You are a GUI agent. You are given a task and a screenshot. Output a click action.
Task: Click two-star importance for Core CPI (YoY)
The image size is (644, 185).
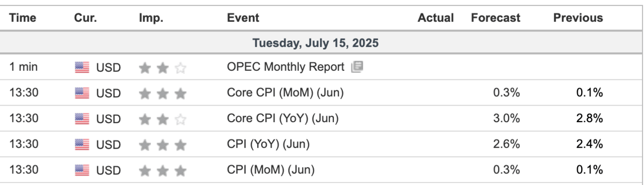coord(162,119)
